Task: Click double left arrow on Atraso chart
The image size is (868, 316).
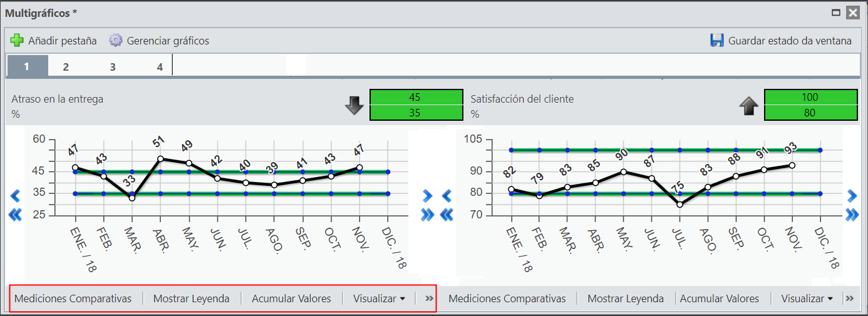Action: pos(16,215)
